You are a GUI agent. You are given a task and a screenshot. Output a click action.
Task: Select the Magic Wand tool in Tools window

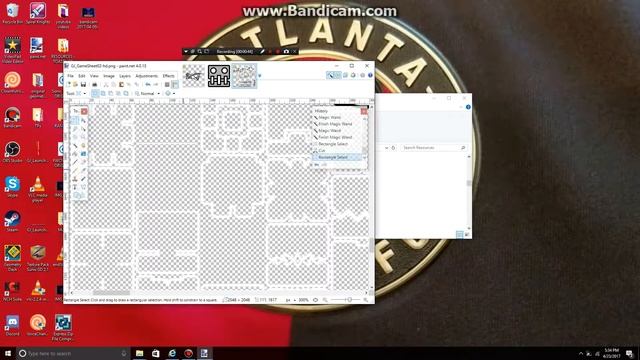pos(75,145)
